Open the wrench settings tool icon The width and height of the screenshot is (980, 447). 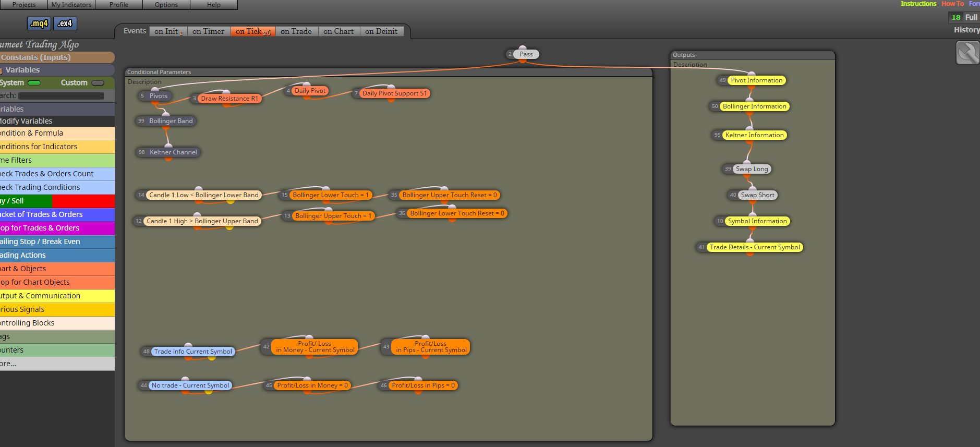click(x=968, y=53)
